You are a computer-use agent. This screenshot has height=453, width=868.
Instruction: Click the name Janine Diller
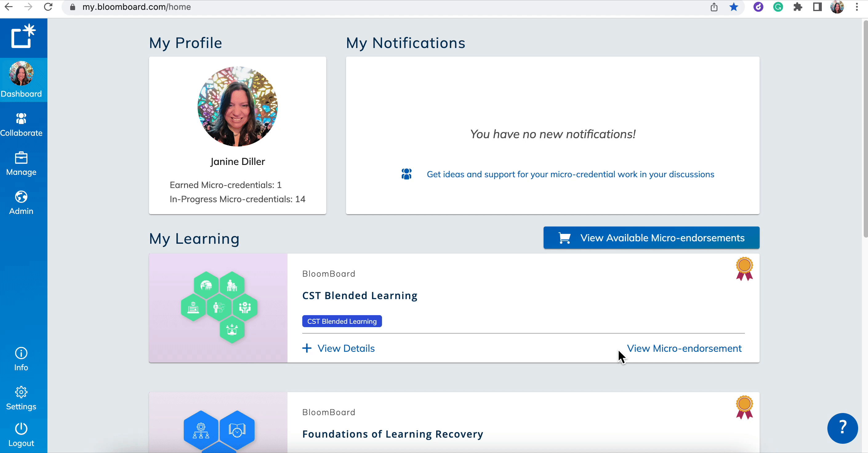(238, 162)
